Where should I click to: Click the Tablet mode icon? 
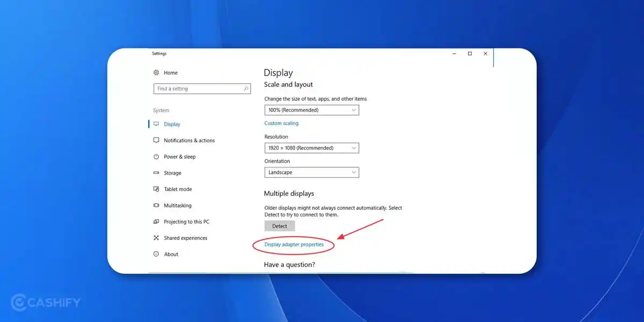point(156,189)
